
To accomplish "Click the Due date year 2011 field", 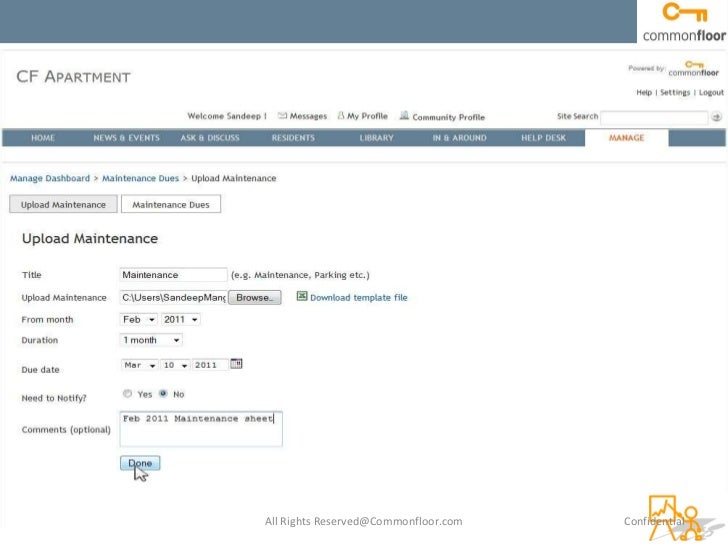I will pyautogui.click(x=211, y=365).
